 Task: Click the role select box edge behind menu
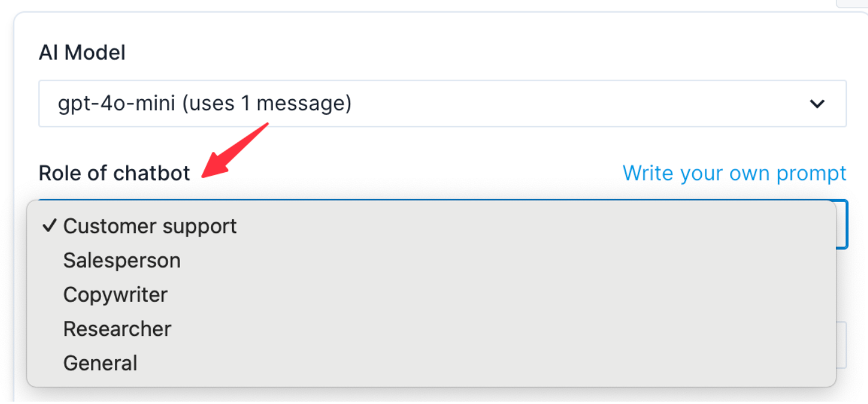click(842, 225)
